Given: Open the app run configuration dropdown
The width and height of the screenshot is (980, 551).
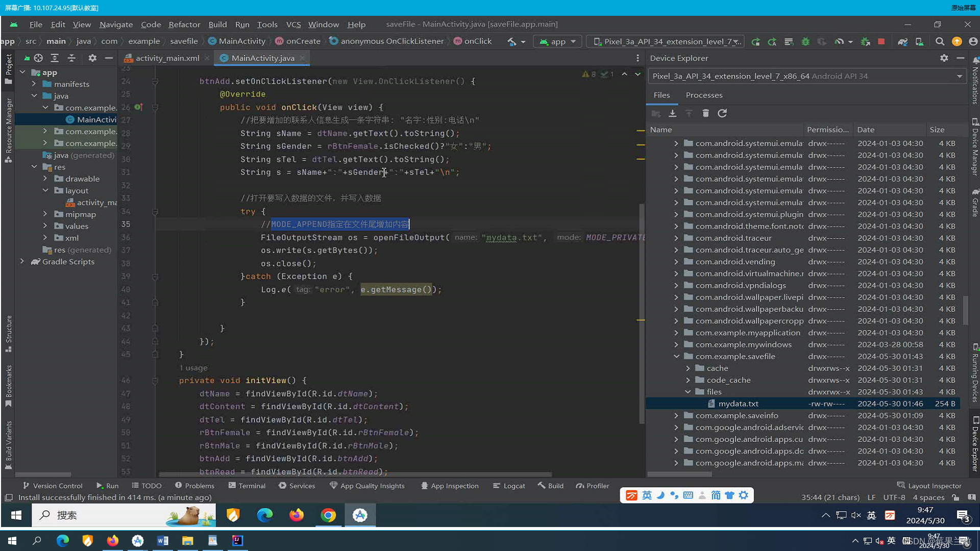Looking at the screenshot, I should (558, 41).
